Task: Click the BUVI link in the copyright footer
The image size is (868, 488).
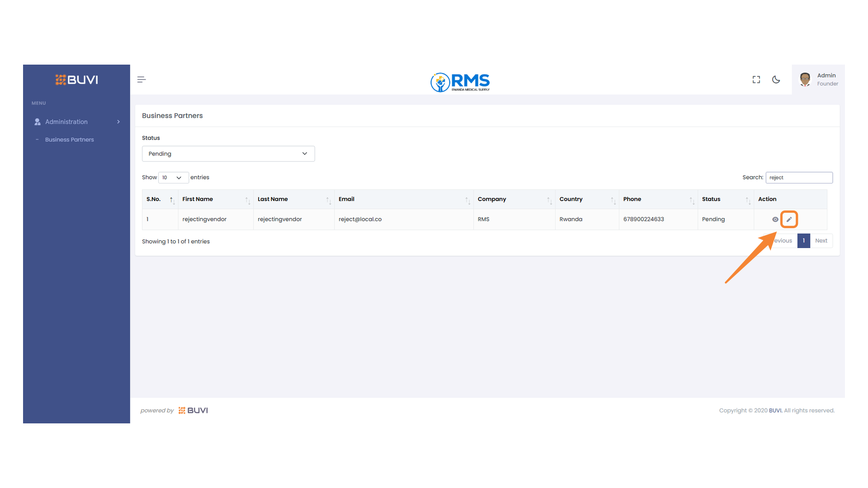Action: [775, 410]
